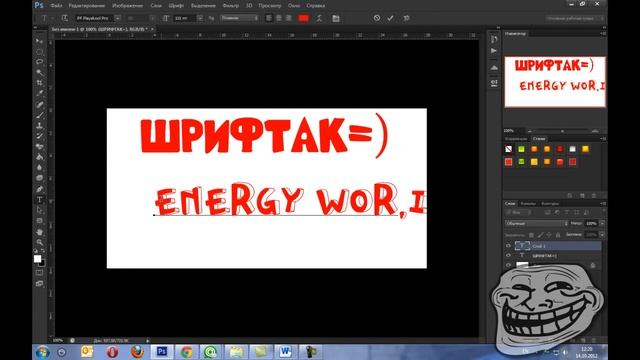Open the anti-aliasing method dropdown

point(239,18)
